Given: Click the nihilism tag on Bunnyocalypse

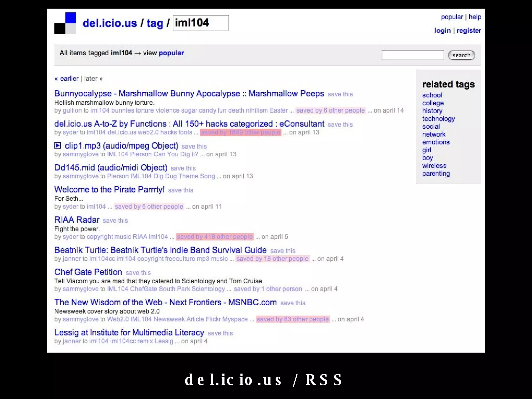Looking at the screenshot, I should tap(257, 110).
